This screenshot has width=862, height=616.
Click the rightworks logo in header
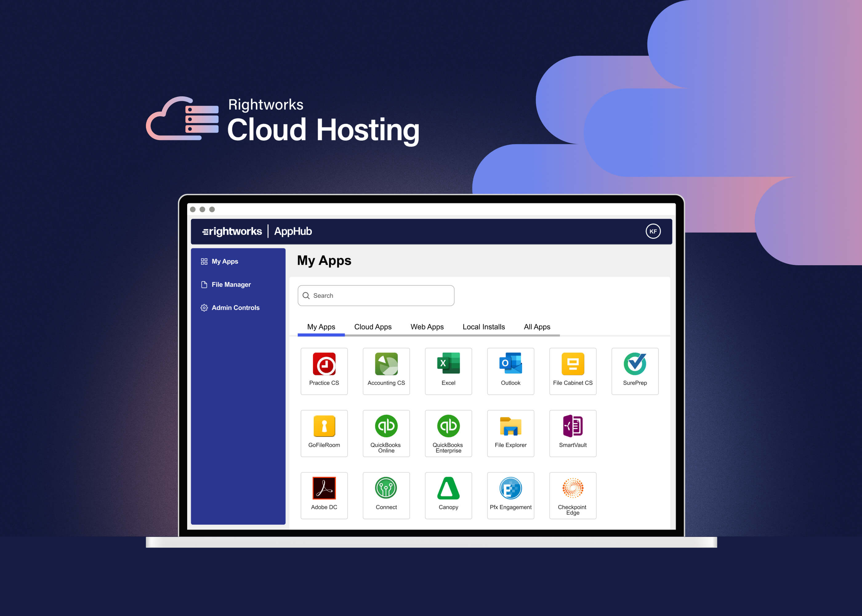pos(232,231)
